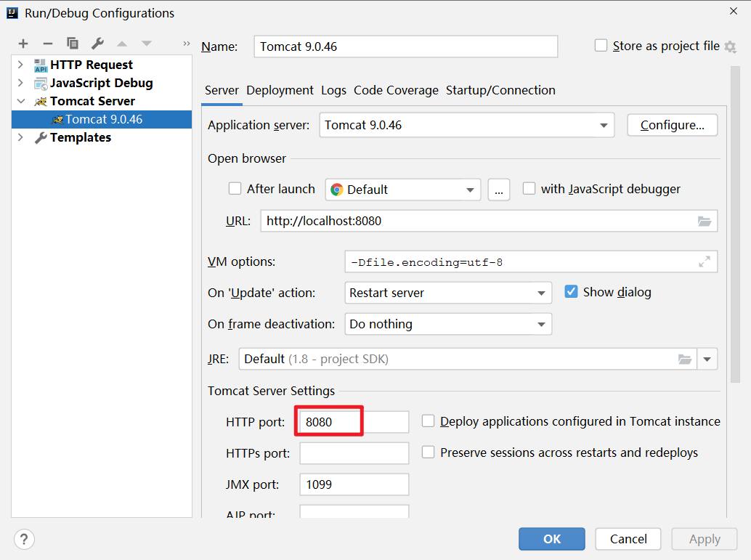This screenshot has height=560, width=751.
Task: Click the gear icon beside Store as project file
Action: pyautogui.click(x=731, y=46)
